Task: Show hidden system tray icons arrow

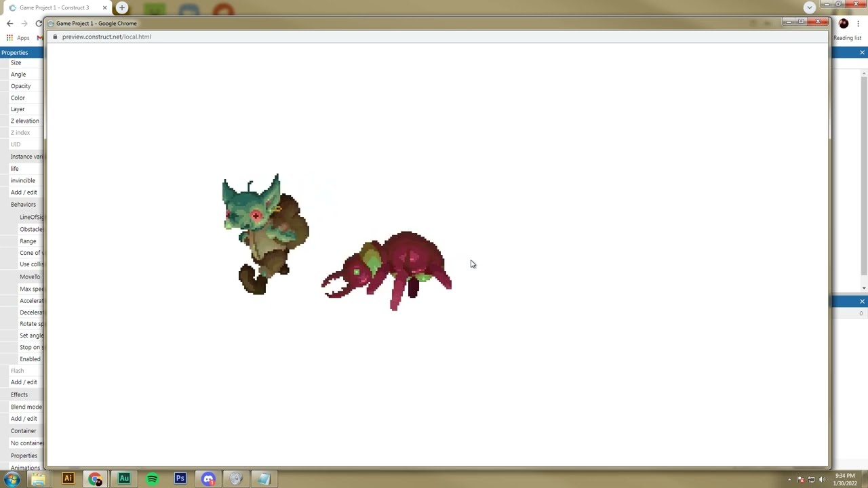Action: [x=789, y=480]
